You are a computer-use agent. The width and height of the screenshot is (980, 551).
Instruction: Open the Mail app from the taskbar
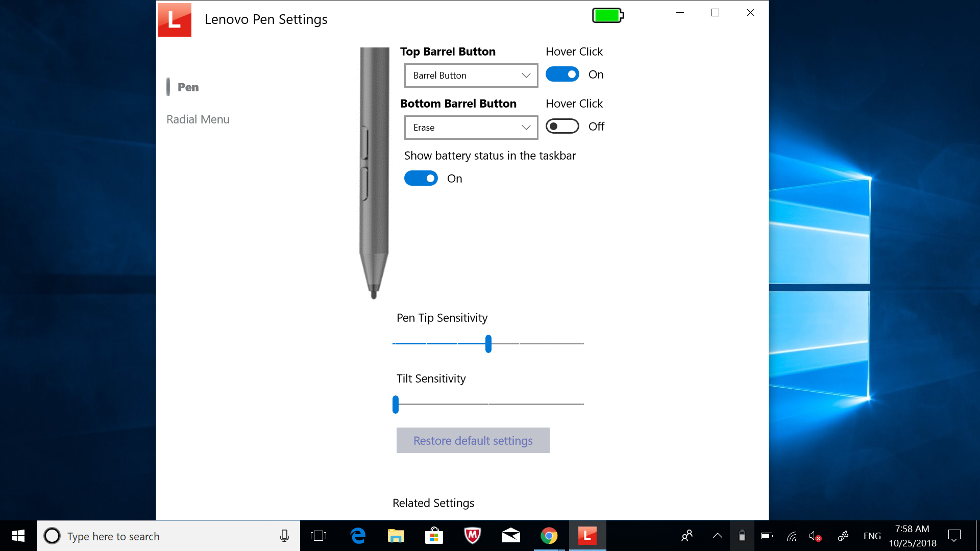point(510,536)
